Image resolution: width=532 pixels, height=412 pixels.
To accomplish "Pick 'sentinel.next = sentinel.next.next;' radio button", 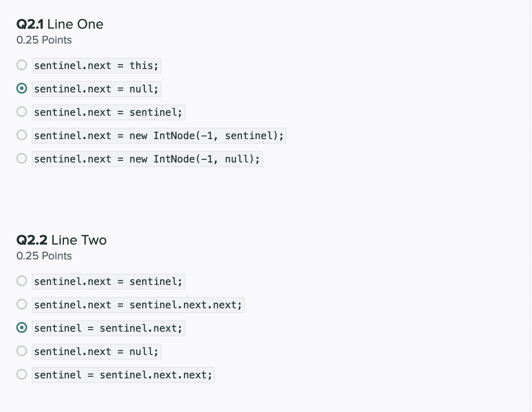I will pyautogui.click(x=22, y=304).
